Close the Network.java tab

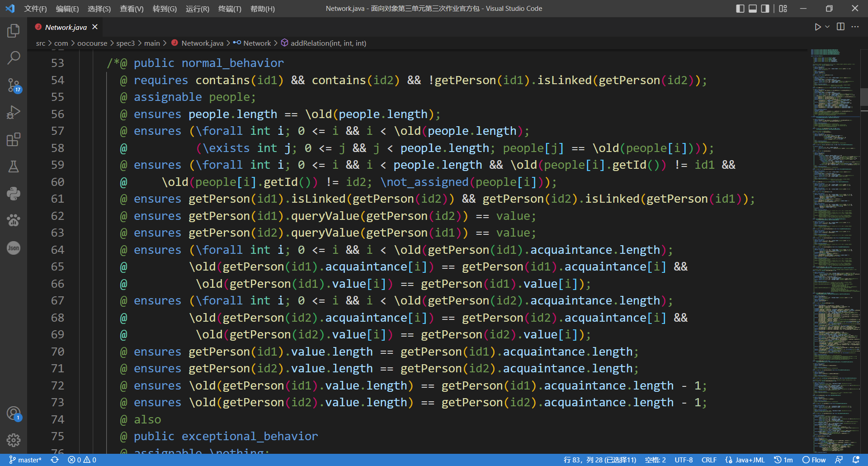95,27
